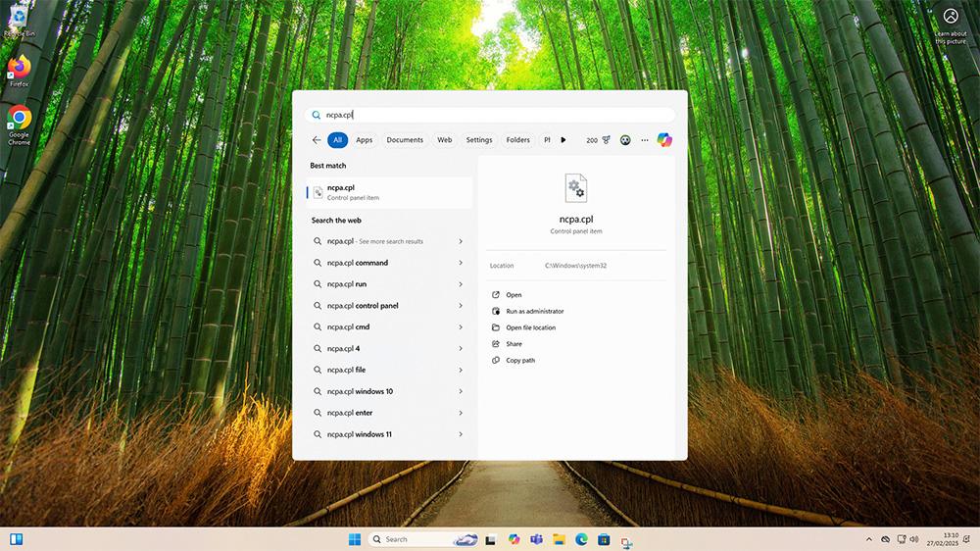Expand the 'ncpa.cpl enter' suggestion chevron
Screen dimensions: 980x551
[461, 413]
